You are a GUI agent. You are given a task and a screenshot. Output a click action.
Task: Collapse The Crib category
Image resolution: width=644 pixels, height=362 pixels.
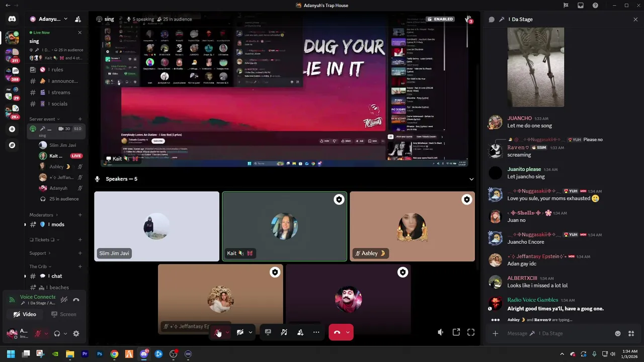[40, 266]
